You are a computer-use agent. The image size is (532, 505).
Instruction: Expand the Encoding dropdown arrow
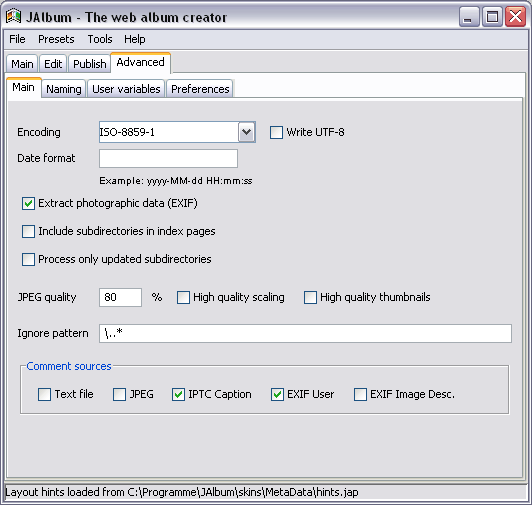(x=247, y=132)
